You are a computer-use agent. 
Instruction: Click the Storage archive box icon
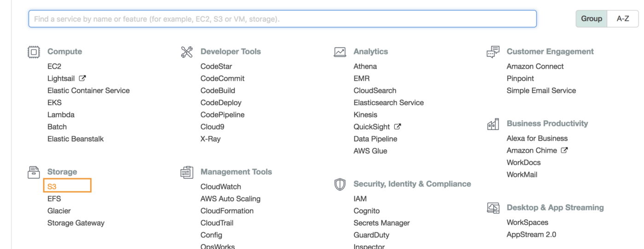pyautogui.click(x=34, y=172)
